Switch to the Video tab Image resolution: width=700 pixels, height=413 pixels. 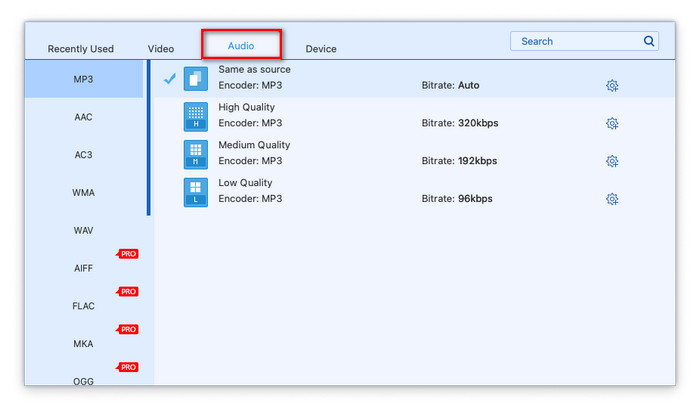click(161, 49)
